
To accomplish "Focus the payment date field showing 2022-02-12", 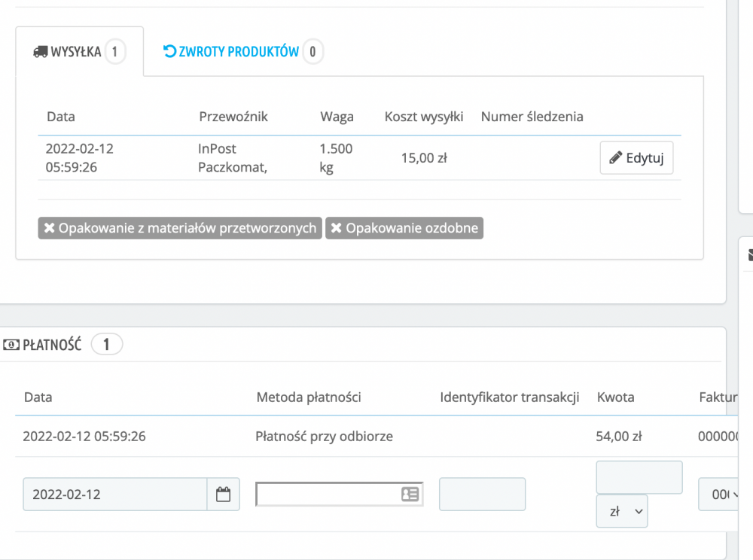I will click(x=115, y=495).
